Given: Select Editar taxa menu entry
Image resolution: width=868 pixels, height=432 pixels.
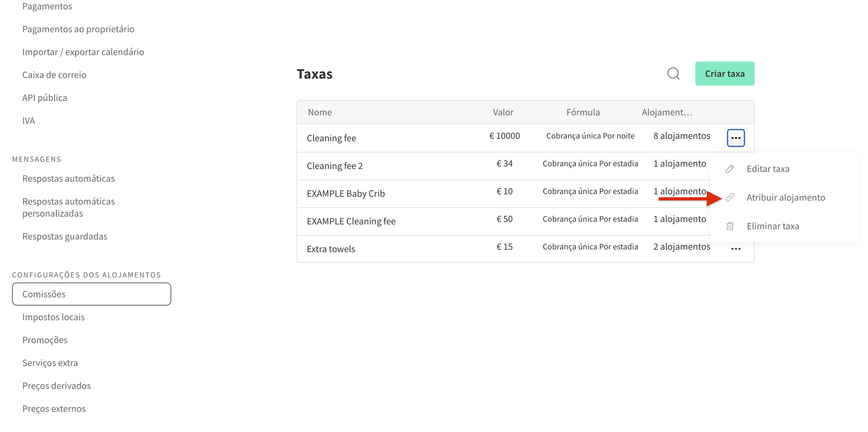Looking at the screenshot, I should 768,169.
